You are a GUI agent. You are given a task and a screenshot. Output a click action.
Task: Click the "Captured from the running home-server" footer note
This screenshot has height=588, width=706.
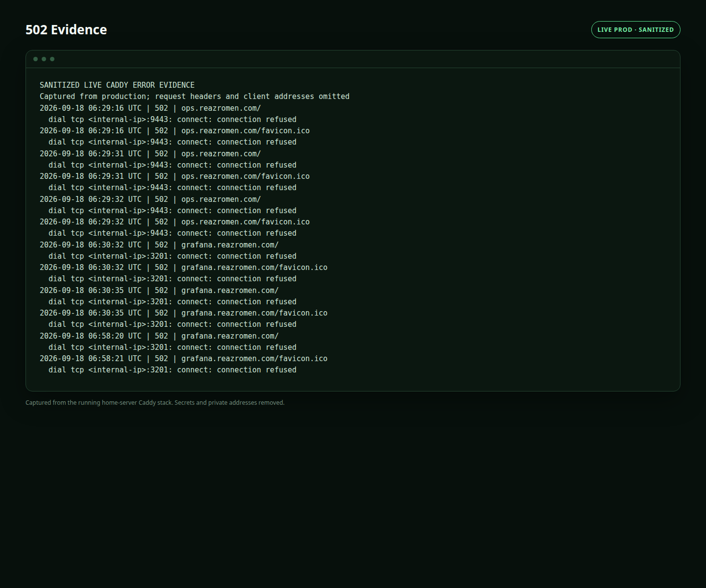click(155, 403)
